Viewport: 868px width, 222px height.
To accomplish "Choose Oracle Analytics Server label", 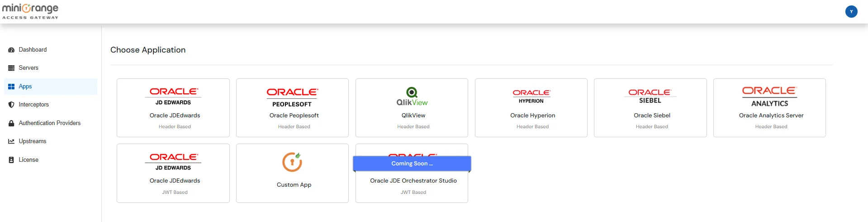I will tap(771, 116).
